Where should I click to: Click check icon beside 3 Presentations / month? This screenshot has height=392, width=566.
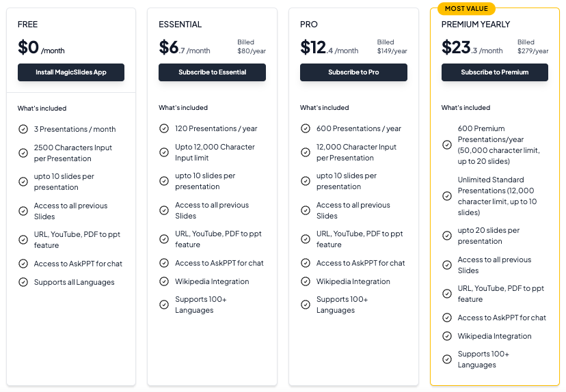[23, 129]
